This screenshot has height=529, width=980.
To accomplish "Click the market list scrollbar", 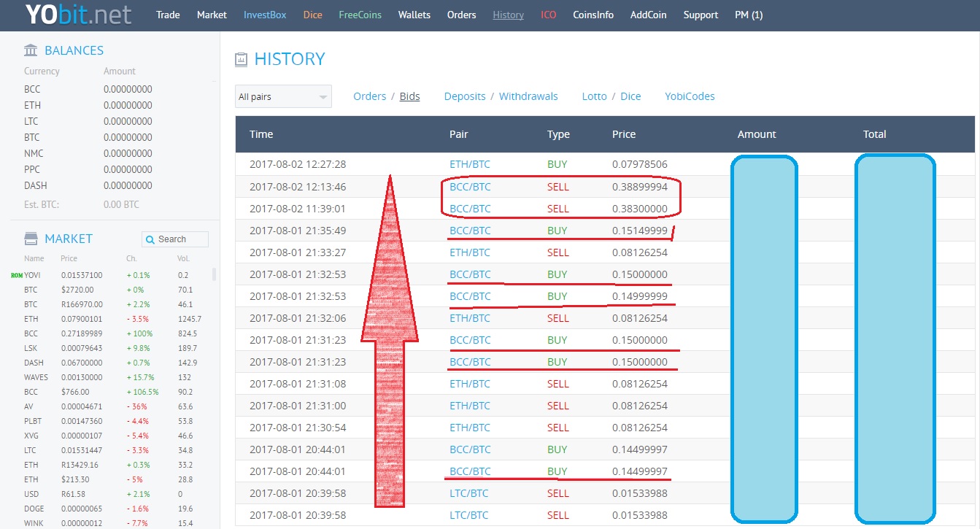I will [214, 274].
